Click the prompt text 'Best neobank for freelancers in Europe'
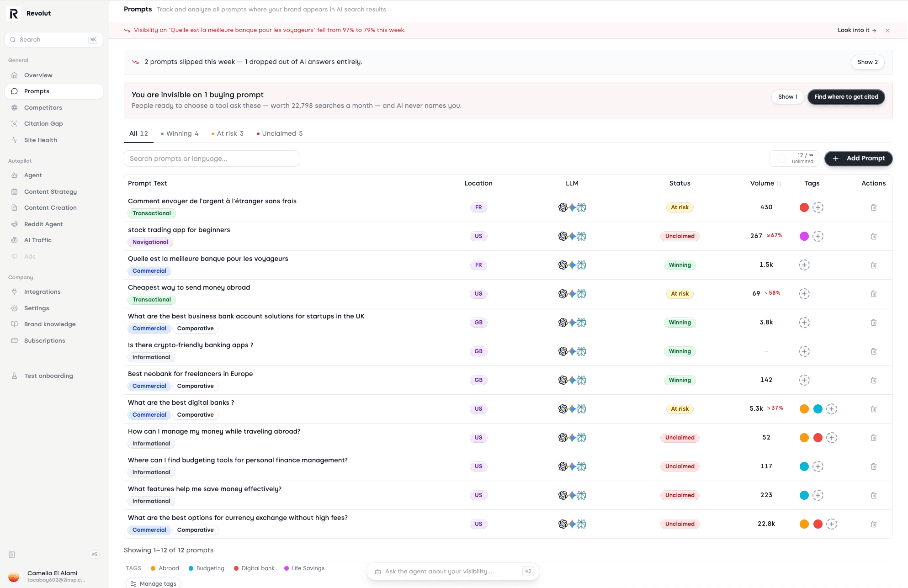 (x=190, y=374)
